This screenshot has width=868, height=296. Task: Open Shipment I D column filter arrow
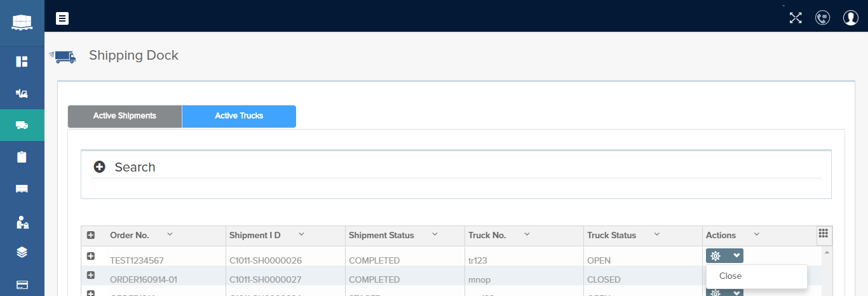pyautogui.click(x=301, y=234)
